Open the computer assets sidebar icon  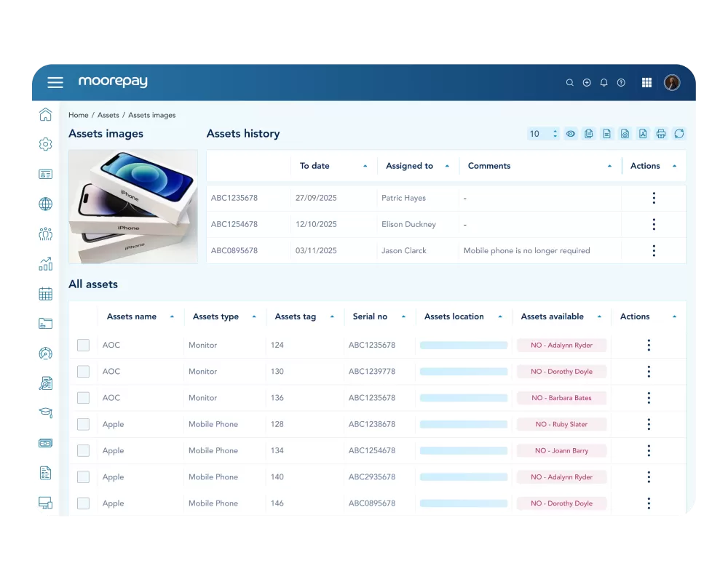(45, 503)
